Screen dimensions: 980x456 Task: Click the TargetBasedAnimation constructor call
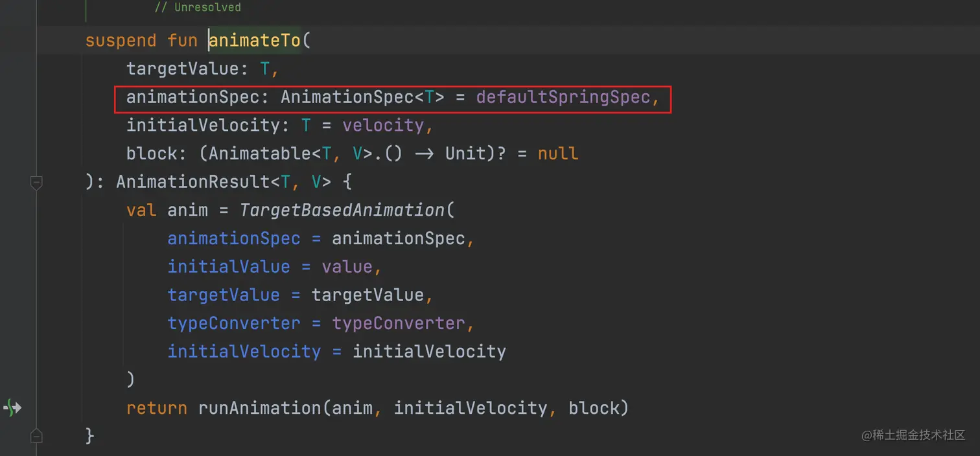tap(342, 211)
